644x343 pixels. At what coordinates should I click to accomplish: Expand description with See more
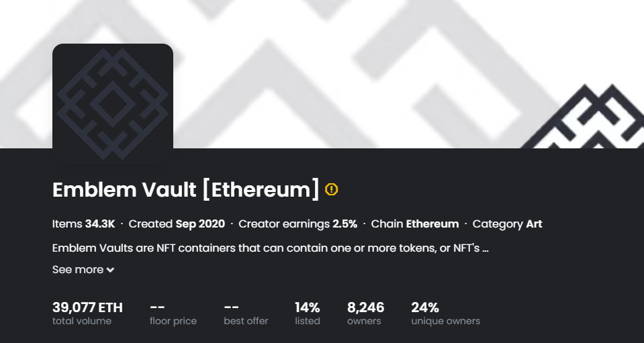click(x=78, y=270)
